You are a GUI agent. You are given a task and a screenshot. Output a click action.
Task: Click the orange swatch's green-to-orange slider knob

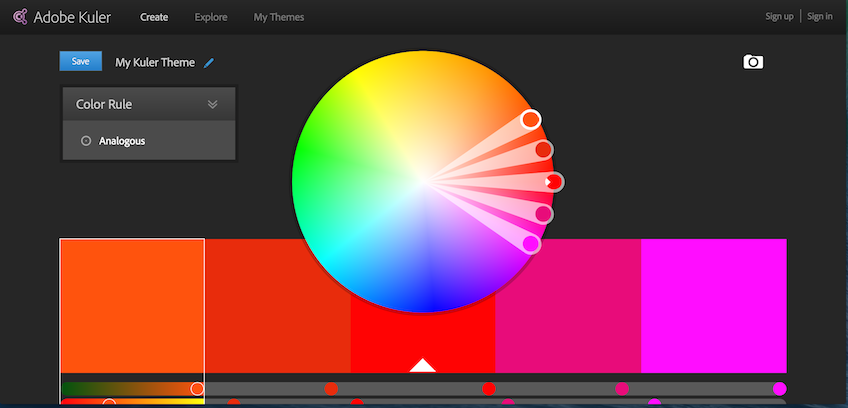(x=197, y=389)
